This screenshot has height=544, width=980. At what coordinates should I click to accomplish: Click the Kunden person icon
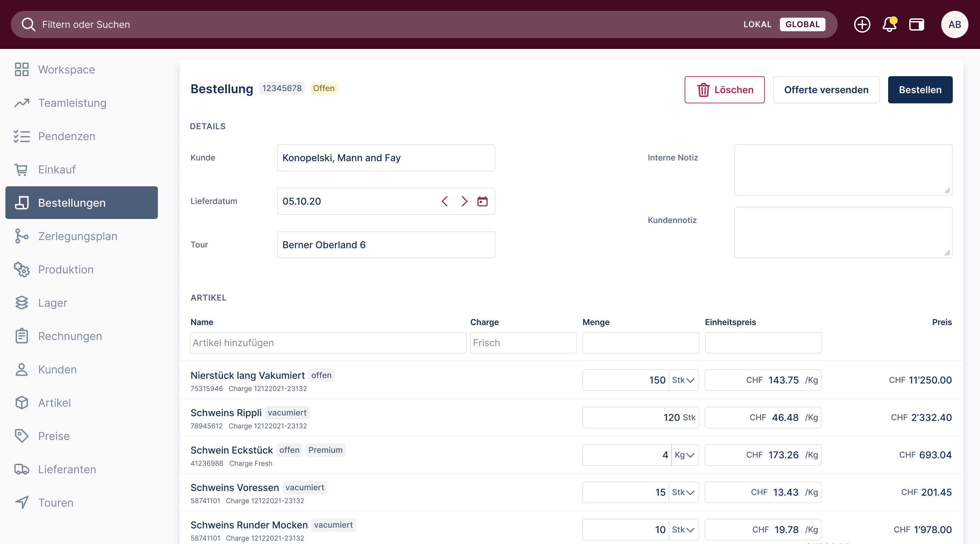22,369
